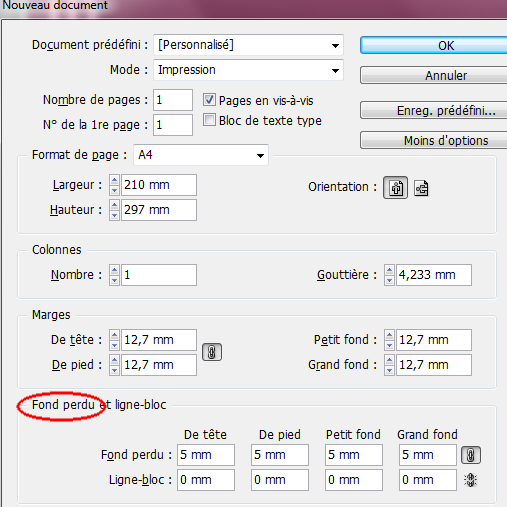Toggle the Fond perdu chain link icon
Screen dimensions: 507x507
[471, 455]
